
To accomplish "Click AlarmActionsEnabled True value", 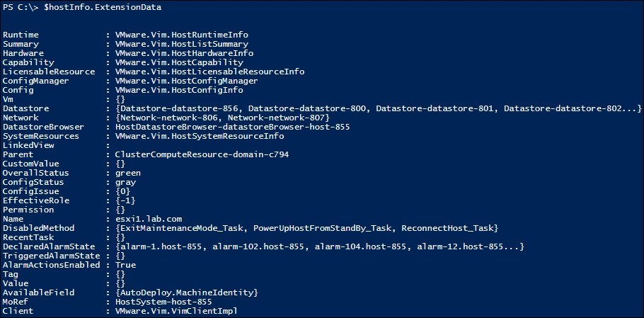I will [x=125, y=265].
